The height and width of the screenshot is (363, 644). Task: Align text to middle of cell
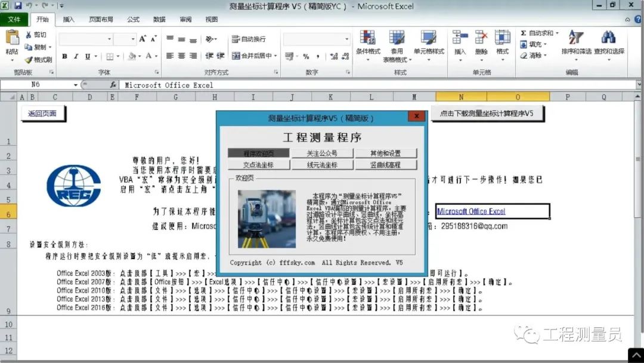pos(181,39)
